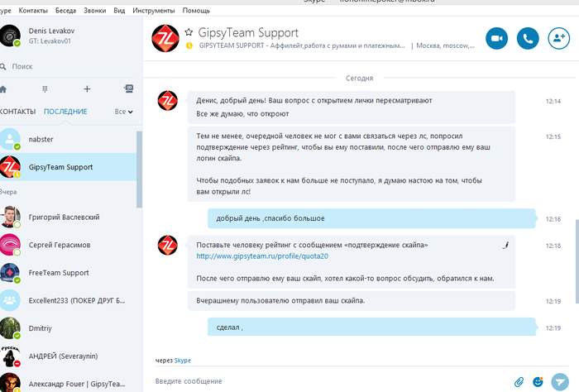579x392 pixels.
Task: Click the Denis Levakov name text
Action: (x=51, y=31)
